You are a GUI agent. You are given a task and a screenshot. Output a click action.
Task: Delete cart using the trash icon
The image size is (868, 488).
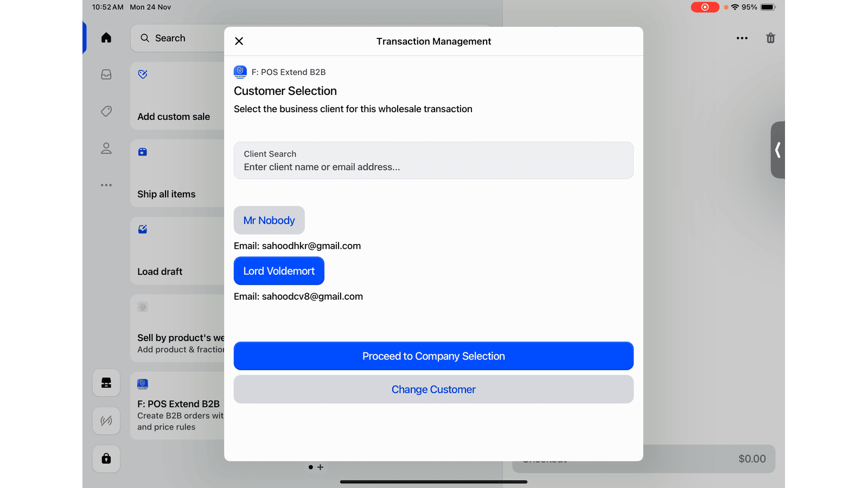tap(770, 38)
